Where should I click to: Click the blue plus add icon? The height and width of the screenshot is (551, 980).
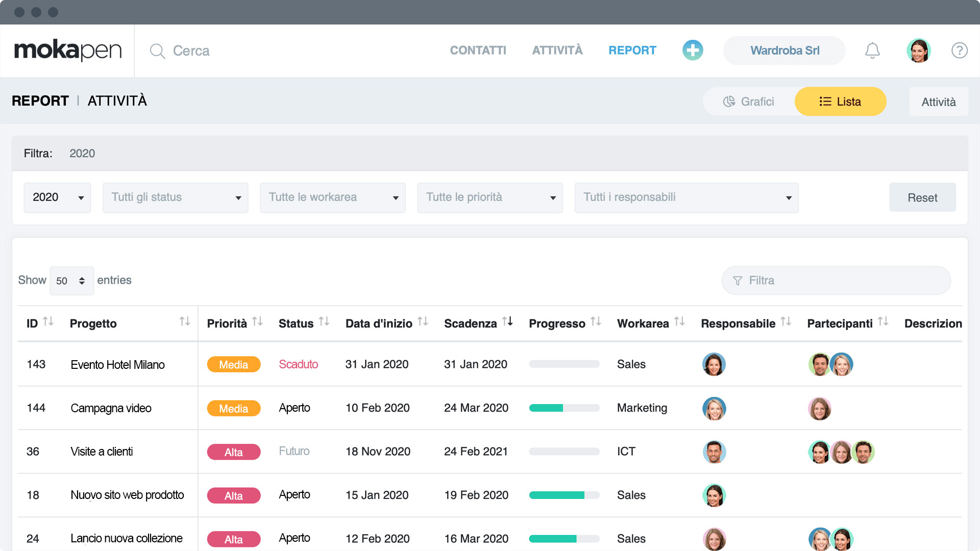(x=693, y=50)
